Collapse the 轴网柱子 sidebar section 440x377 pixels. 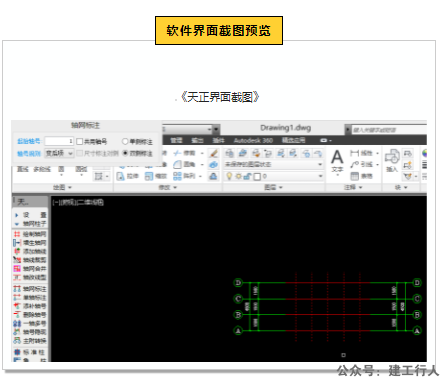click(30, 223)
